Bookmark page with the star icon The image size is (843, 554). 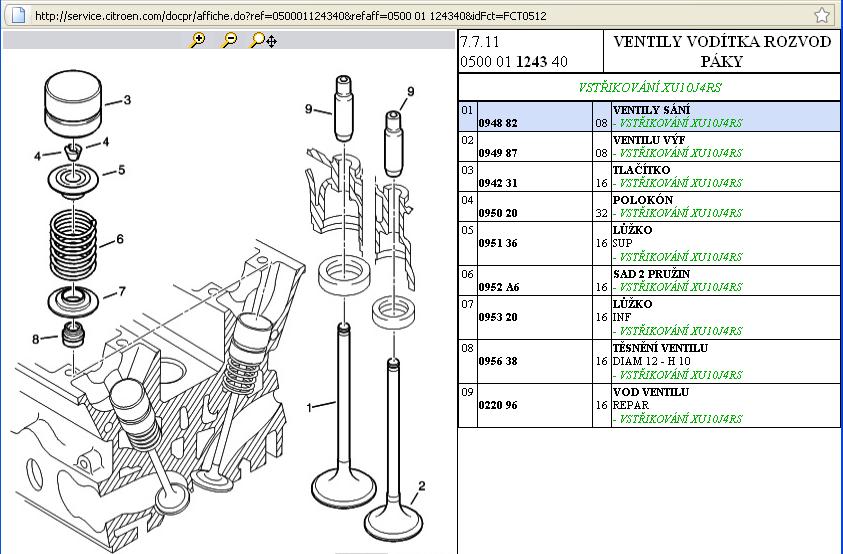click(x=822, y=15)
